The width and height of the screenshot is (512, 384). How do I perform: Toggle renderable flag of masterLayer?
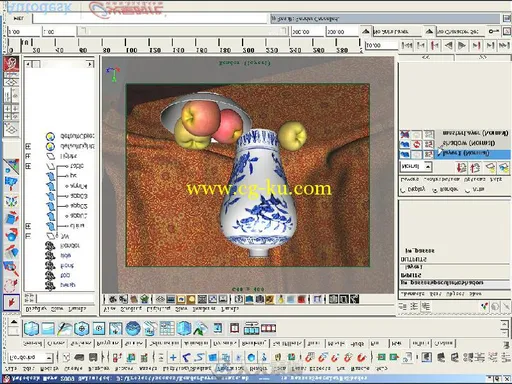pyautogui.click(x=405, y=134)
